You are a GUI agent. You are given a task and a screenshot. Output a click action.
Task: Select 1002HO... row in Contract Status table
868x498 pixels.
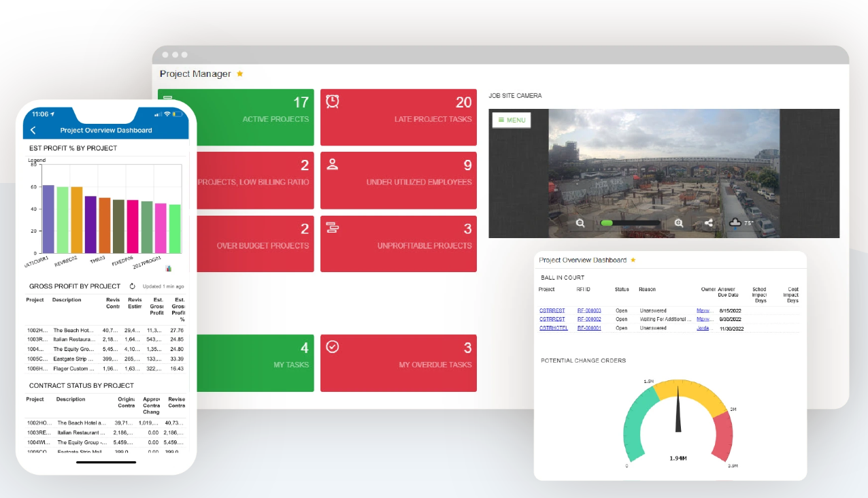pyautogui.click(x=106, y=422)
